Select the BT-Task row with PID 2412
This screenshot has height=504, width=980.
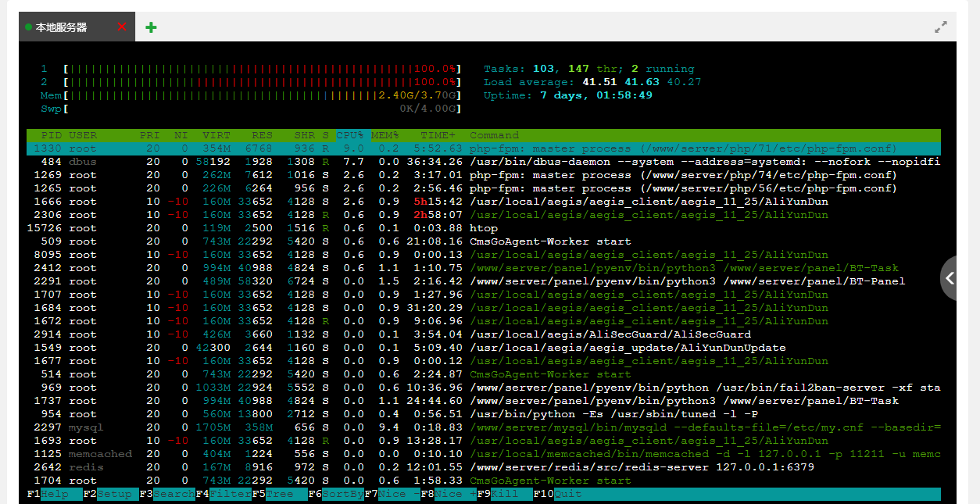(484, 268)
